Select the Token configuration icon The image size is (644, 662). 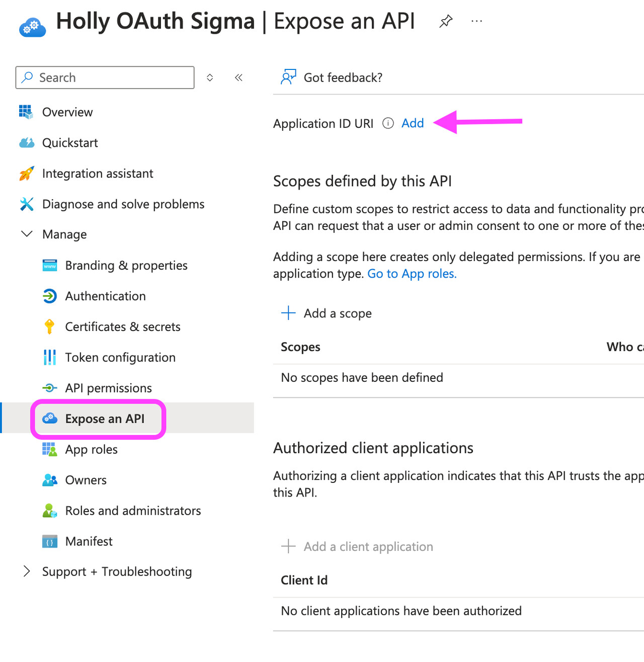[x=50, y=357]
